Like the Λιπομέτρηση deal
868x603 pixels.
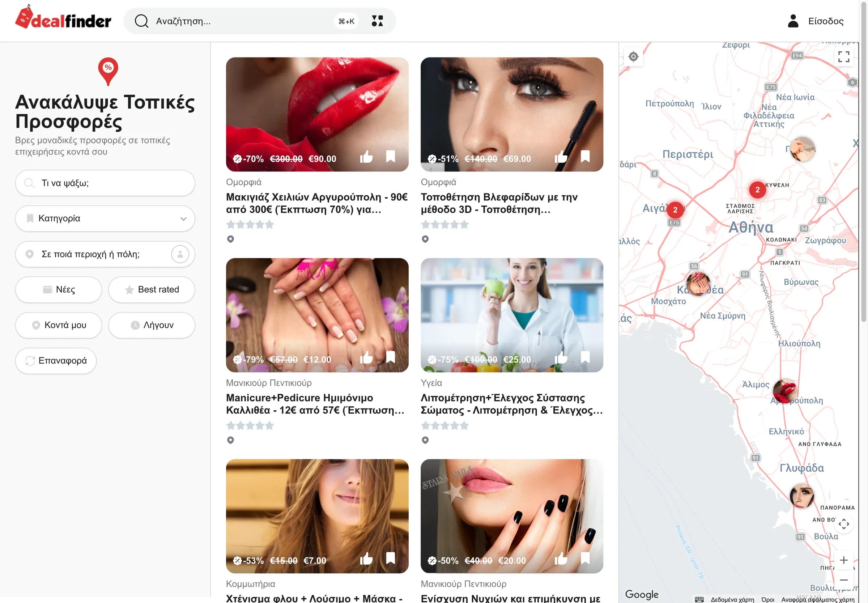point(561,357)
